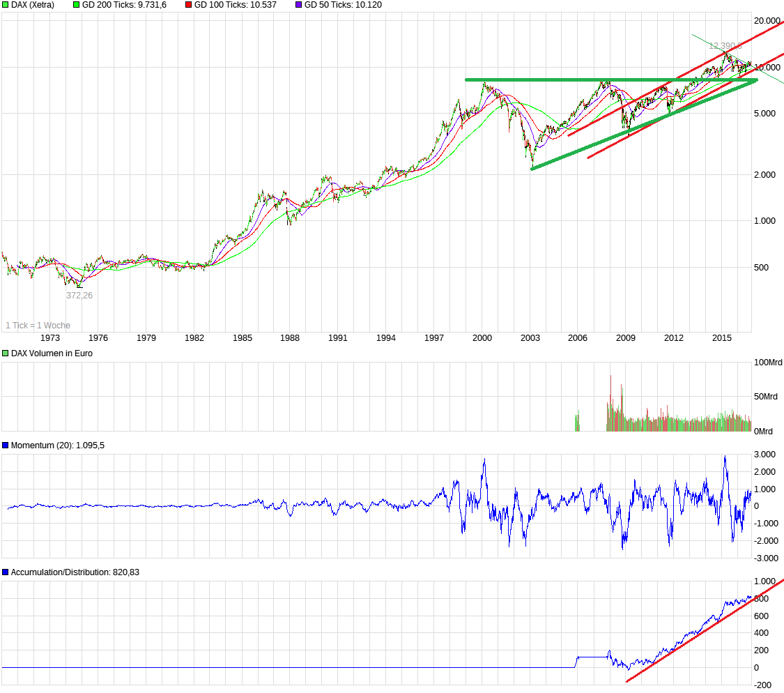Click the DAX Volumen in Euro legend swatch
784x693 pixels.
6,353
